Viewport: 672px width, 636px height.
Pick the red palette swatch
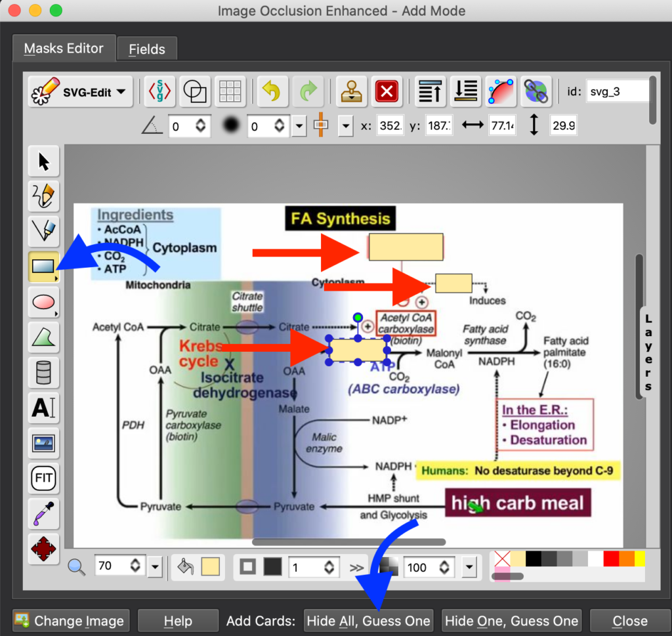[611, 559]
